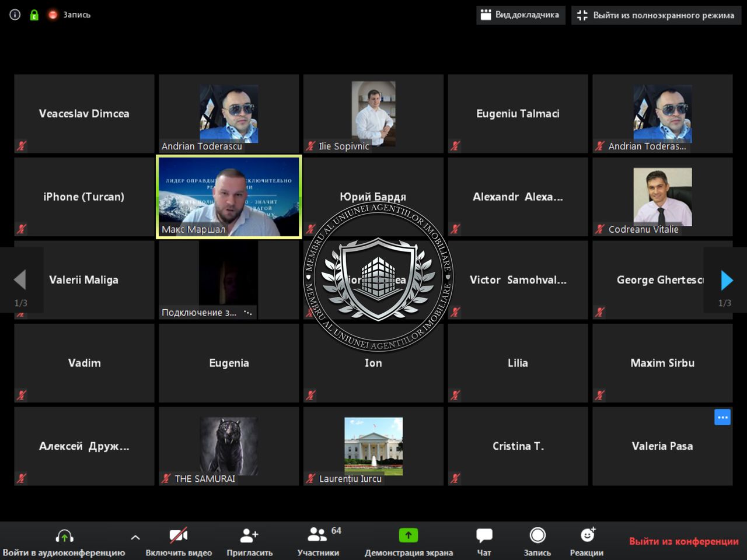
Task: Open the Chat (Чат) panel
Action: [x=484, y=541]
